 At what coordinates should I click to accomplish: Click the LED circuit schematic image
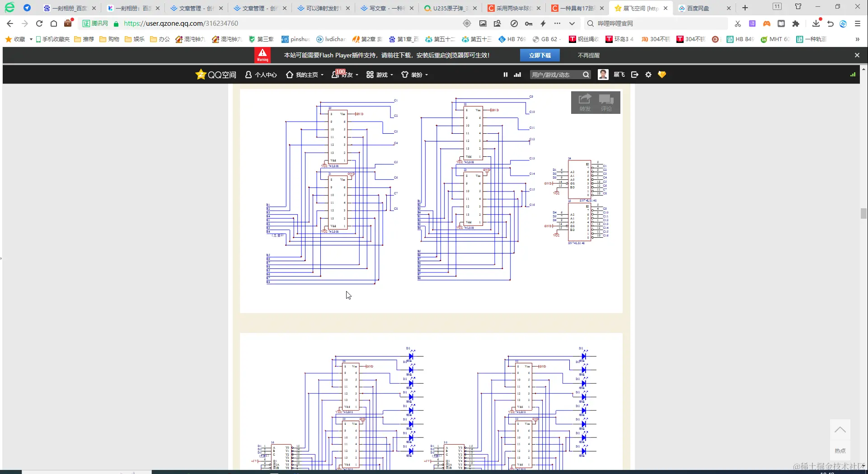tap(431, 402)
